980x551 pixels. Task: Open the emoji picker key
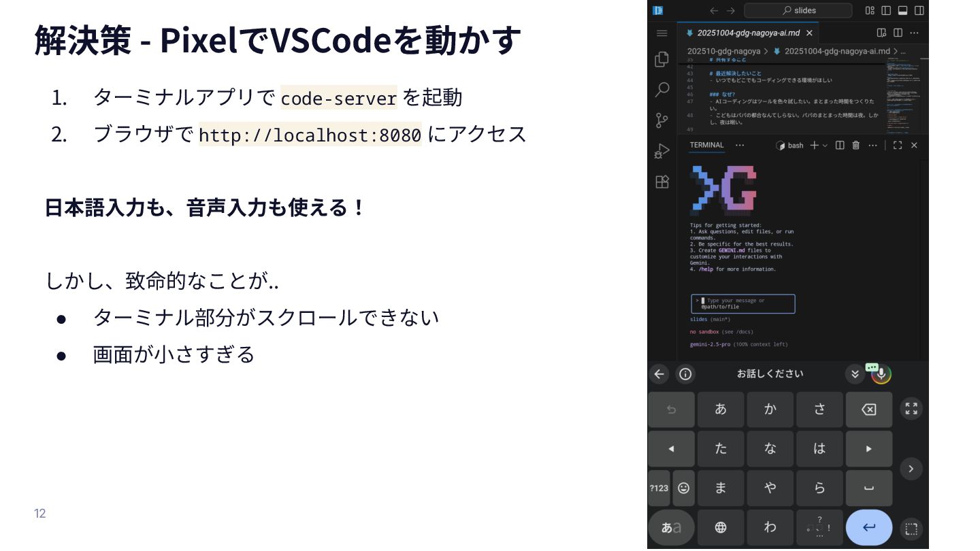click(684, 488)
